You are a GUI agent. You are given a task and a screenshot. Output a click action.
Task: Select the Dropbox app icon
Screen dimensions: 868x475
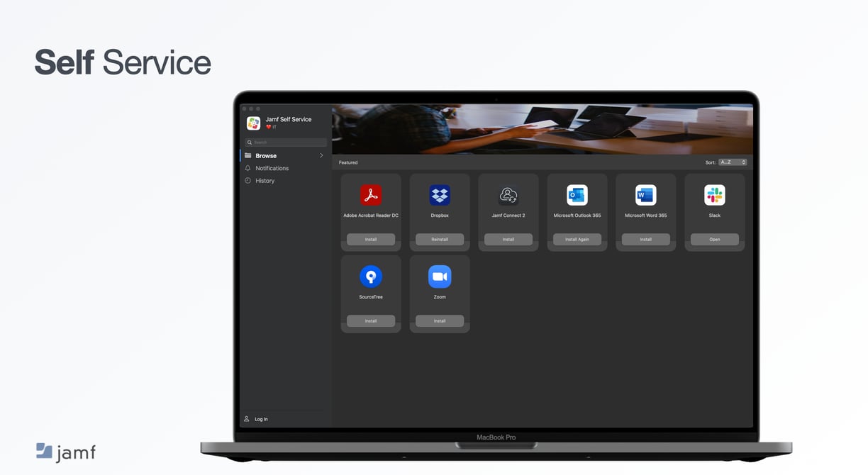pos(440,195)
